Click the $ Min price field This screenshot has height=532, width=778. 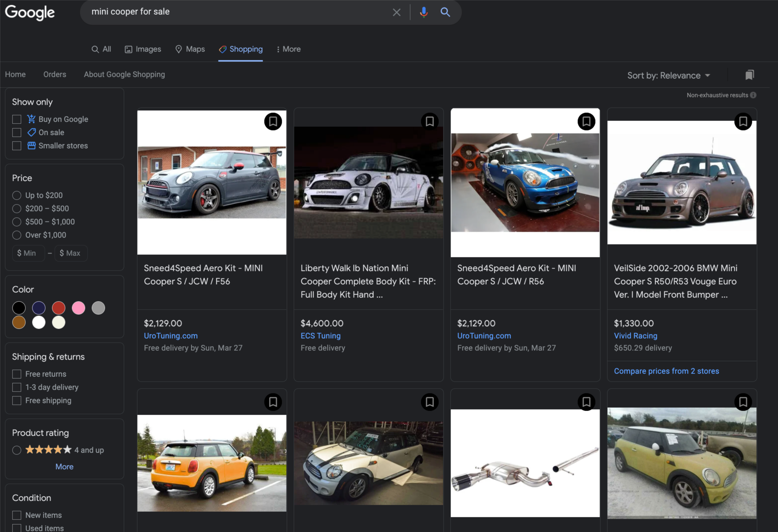tap(28, 253)
